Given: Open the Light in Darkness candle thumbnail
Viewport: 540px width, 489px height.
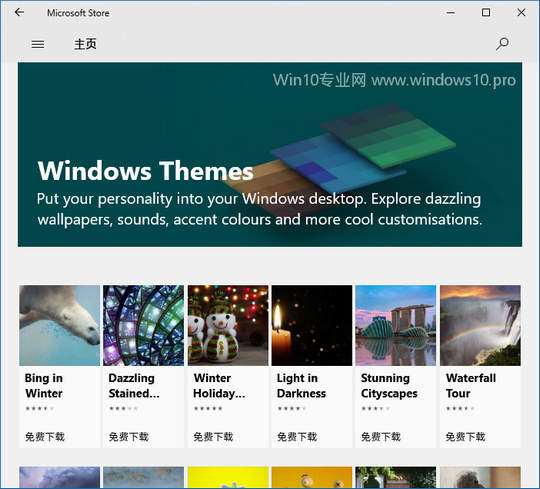Looking at the screenshot, I should [x=312, y=325].
